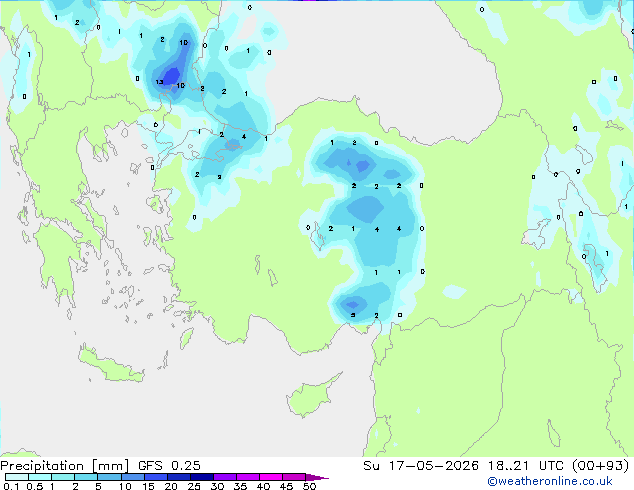Select the 35–40 mm legend swatch
This screenshot has width=634, height=490.
(247, 477)
